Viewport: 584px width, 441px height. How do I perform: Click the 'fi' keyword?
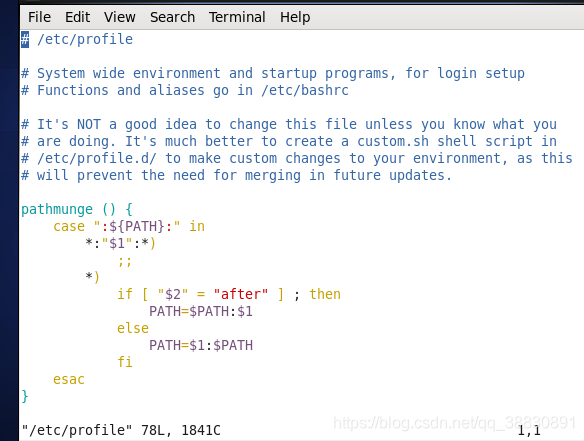click(x=125, y=362)
